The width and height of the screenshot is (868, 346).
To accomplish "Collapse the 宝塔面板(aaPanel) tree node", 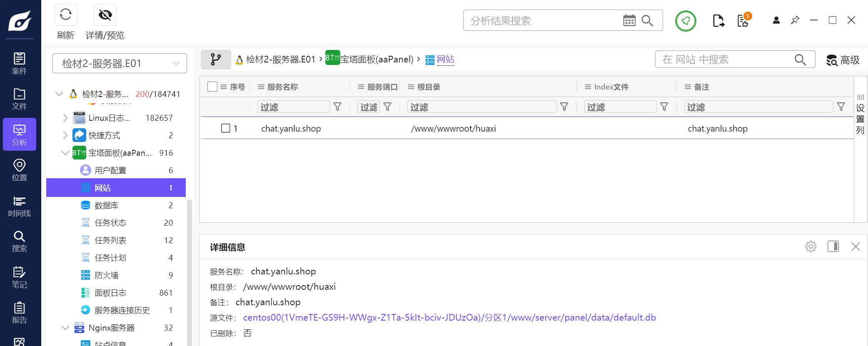I will point(65,153).
